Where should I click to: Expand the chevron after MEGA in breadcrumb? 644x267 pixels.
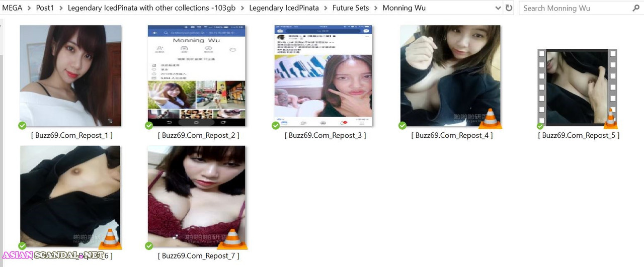[x=29, y=8]
